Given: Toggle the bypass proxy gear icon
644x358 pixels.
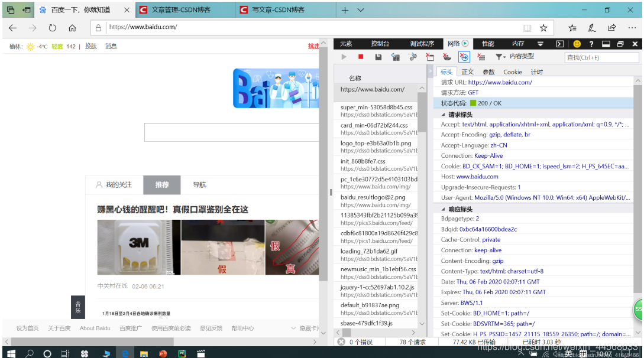Looking at the screenshot, I should coord(413,57).
